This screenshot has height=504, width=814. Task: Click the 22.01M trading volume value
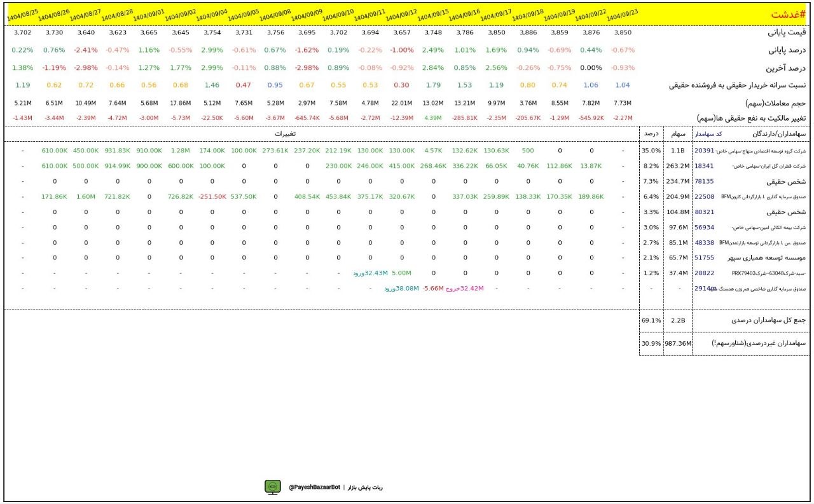[402, 103]
